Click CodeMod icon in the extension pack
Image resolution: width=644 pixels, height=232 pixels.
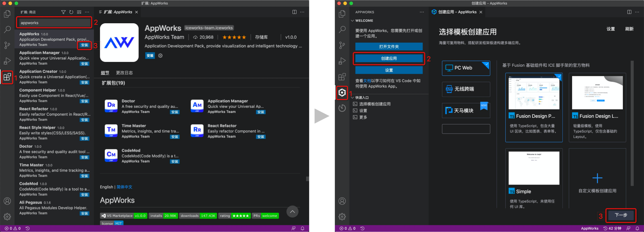click(111, 155)
